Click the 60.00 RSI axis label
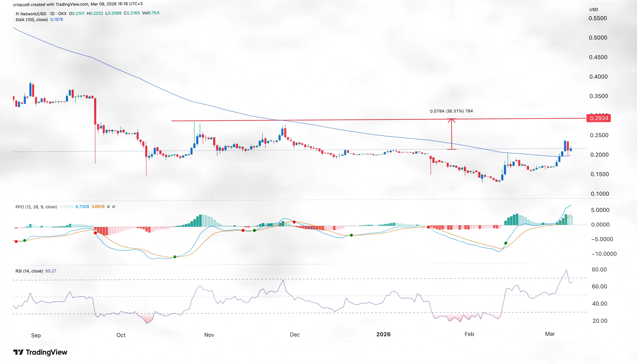 [x=600, y=286]
